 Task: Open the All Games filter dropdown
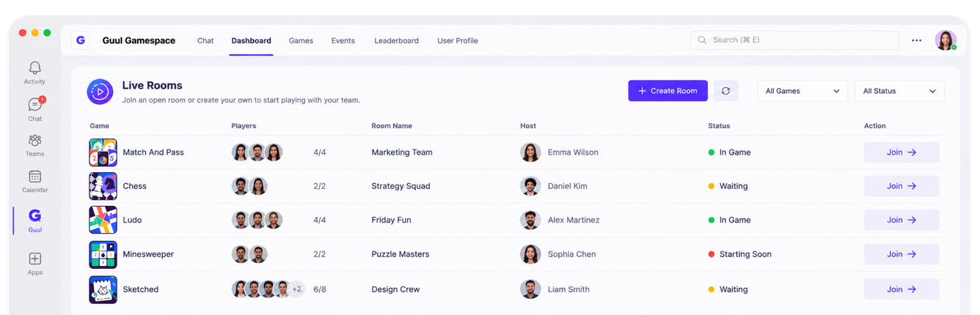tap(802, 91)
